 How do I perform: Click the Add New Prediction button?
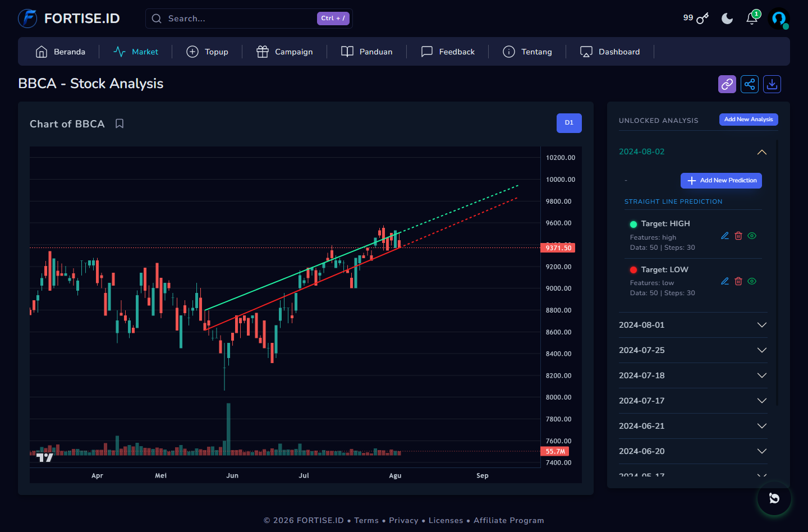pos(721,181)
